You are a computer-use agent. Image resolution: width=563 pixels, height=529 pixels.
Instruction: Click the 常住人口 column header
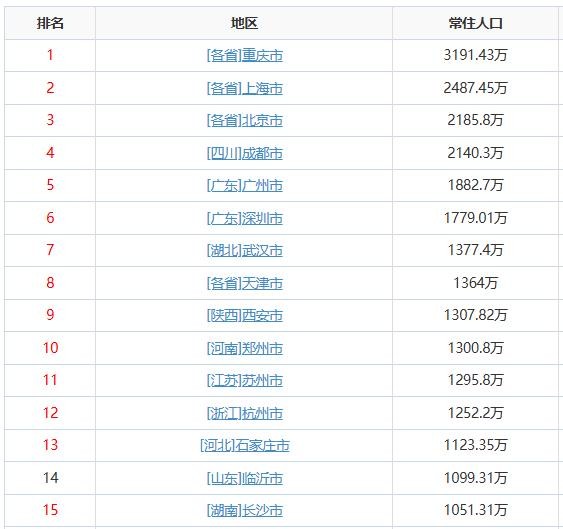[475, 23]
